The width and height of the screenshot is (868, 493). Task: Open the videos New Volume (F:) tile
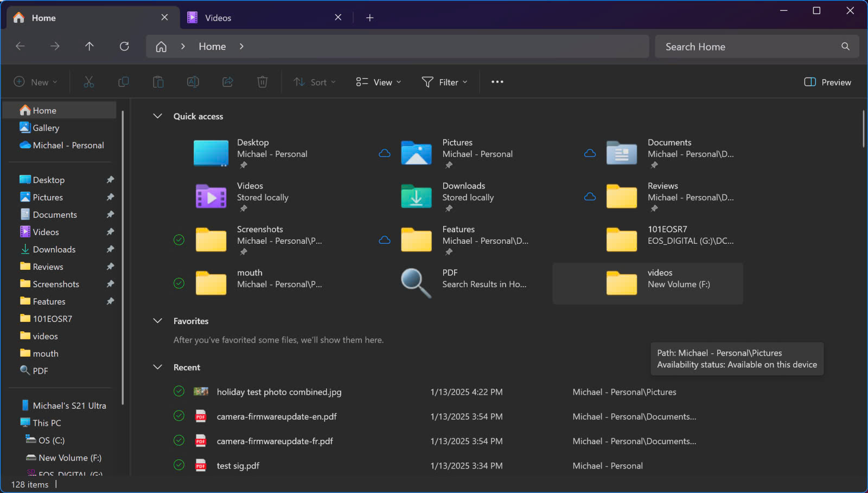(648, 283)
